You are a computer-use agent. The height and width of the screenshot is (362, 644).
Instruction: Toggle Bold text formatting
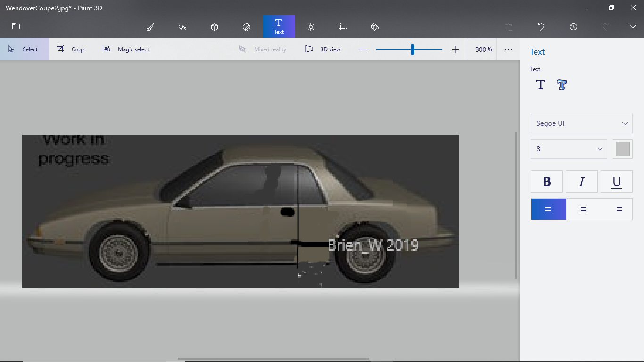click(547, 182)
